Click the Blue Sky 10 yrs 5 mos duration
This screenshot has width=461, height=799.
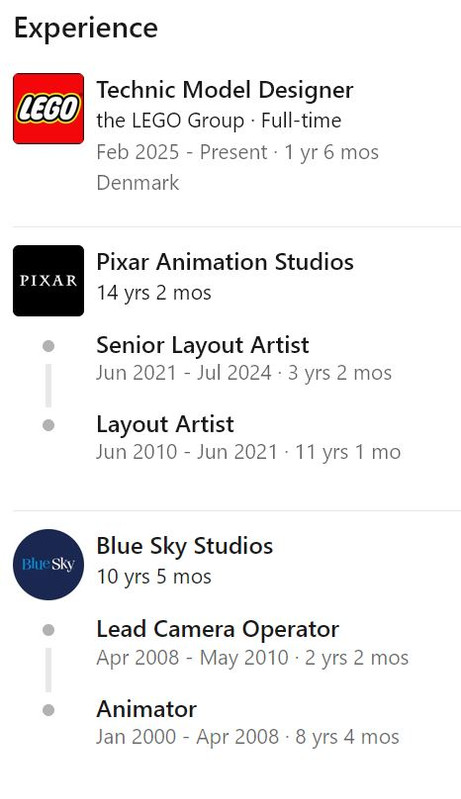pyautogui.click(x=154, y=577)
